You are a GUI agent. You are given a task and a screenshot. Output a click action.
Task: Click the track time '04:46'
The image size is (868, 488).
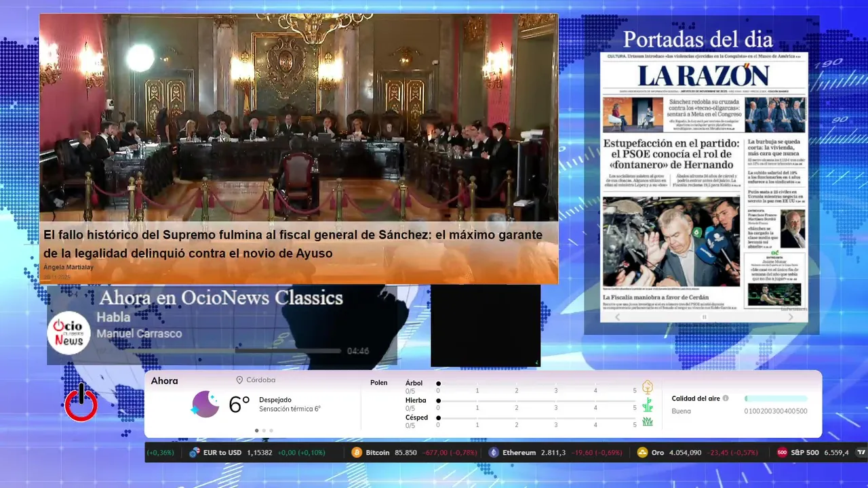pos(358,351)
